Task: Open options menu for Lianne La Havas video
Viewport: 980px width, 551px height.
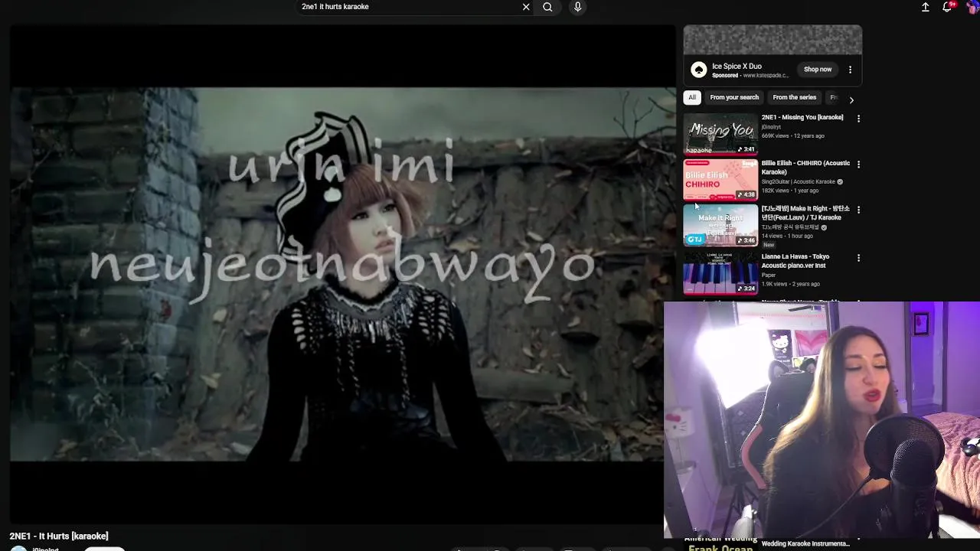Action: [x=858, y=258]
